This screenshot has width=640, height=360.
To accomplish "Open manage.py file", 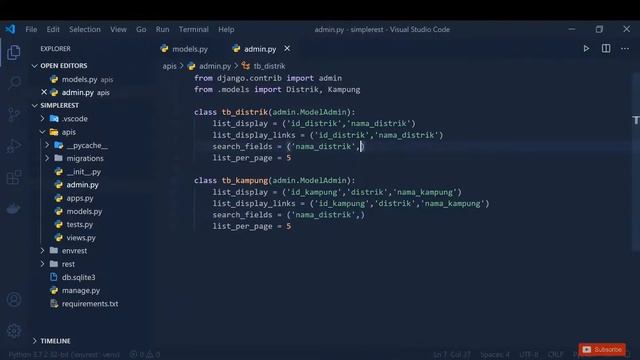I will 81,291.
